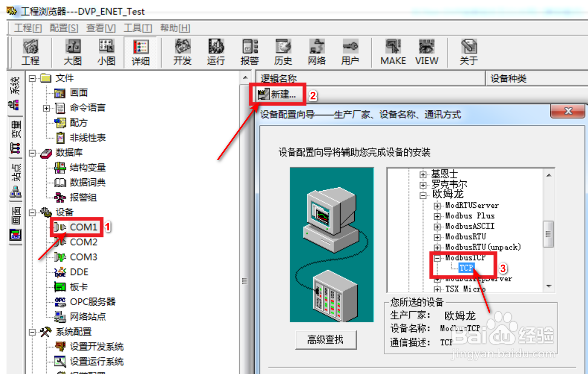
Task: Collapse the 欧姆龙 manufacturer node
Action: click(423, 195)
